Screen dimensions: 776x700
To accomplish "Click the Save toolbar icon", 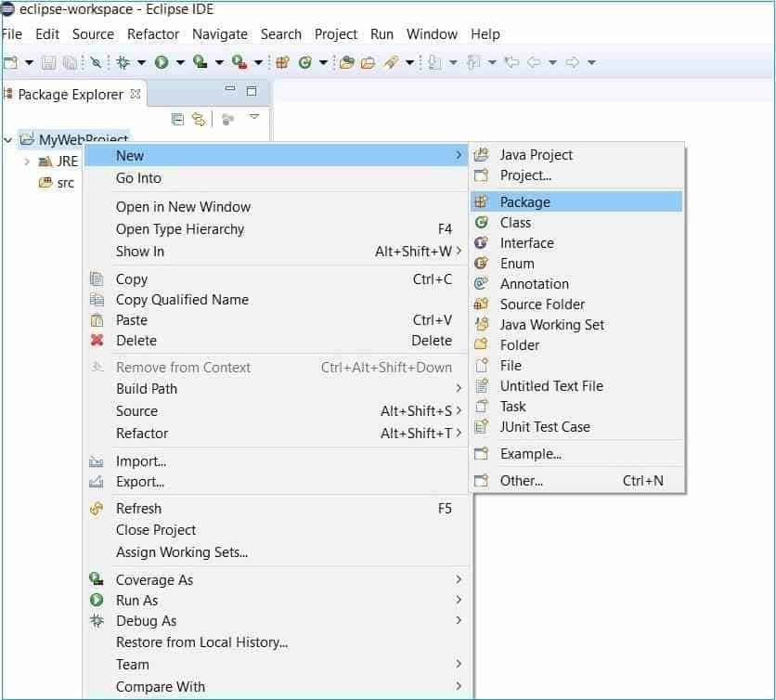I will point(48,62).
